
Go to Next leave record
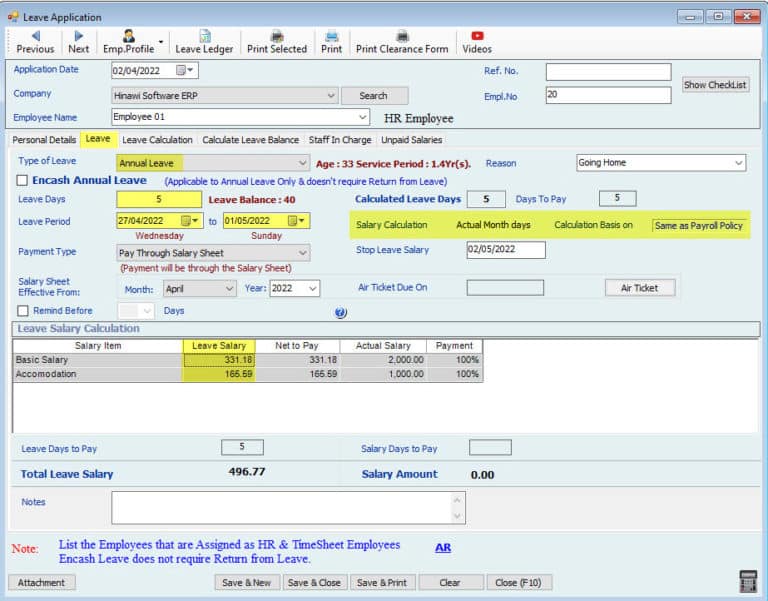[78, 42]
